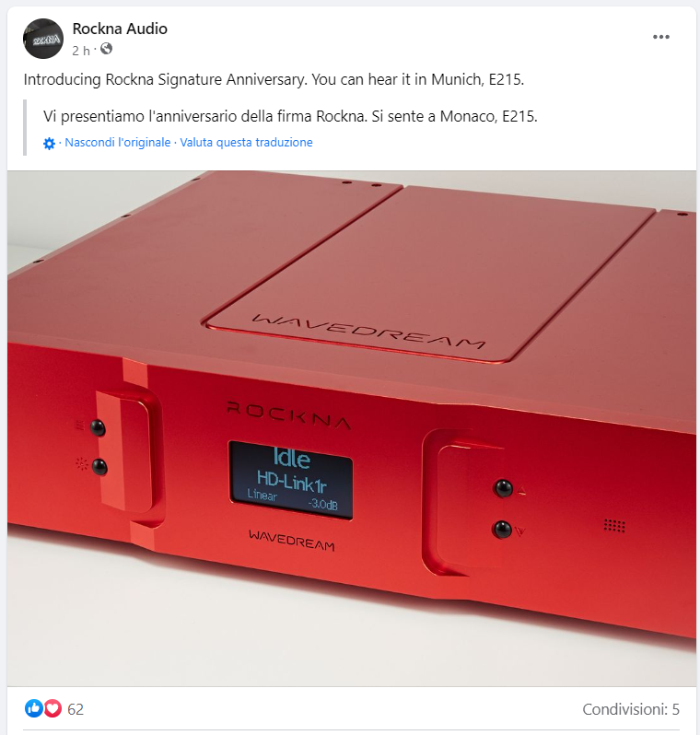Click Valuta questa traduzione link
700x735 pixels.
246,143
